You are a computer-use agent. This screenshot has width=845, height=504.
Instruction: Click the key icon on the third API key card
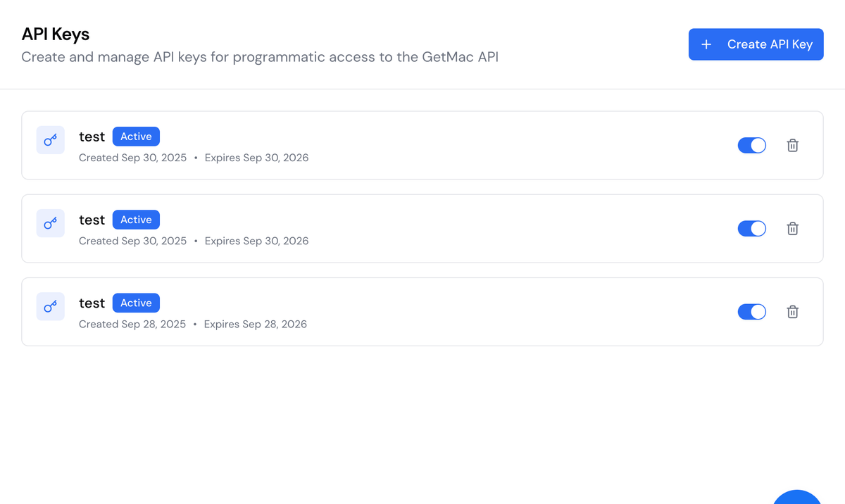point(50,306)
